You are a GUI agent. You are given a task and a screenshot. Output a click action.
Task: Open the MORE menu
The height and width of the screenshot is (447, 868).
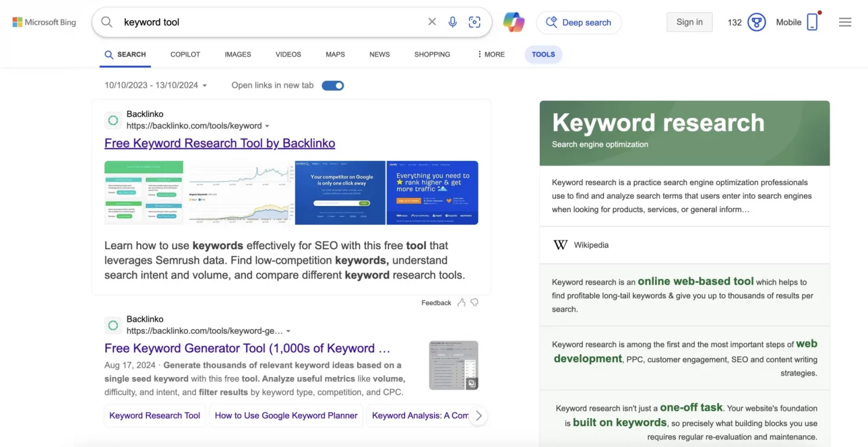pyautogui.click(x=491, y=54)
